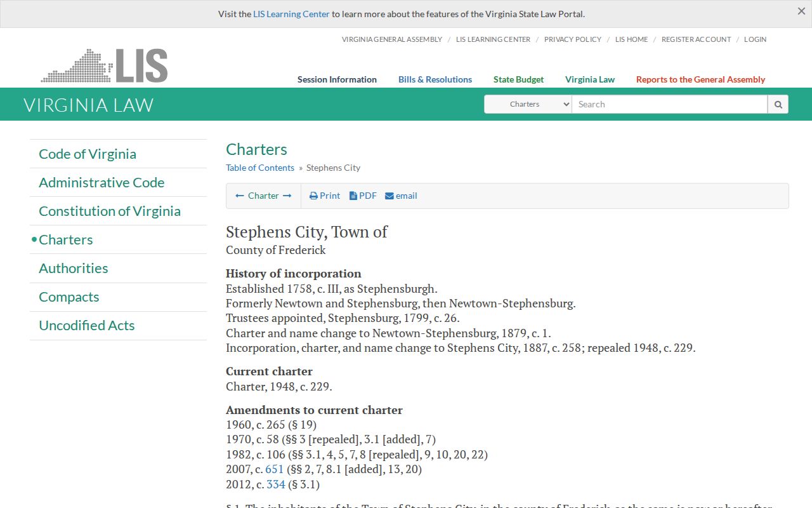Click the Virginia Law banner title

(89, 105)
